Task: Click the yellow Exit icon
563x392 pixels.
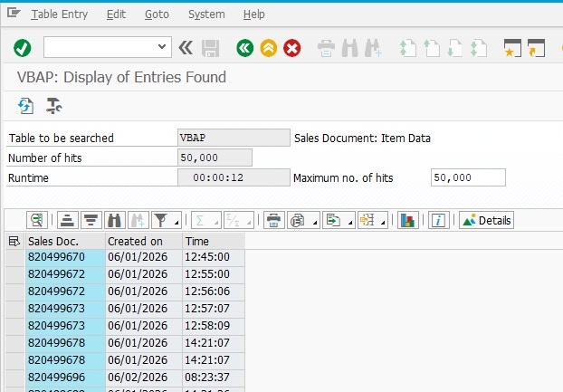Action: (269, 48)
